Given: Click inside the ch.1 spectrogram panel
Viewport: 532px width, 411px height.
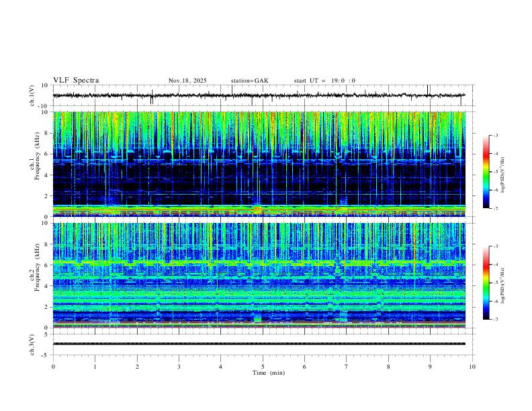Looking at the screenshot, I should coord(259,164).
